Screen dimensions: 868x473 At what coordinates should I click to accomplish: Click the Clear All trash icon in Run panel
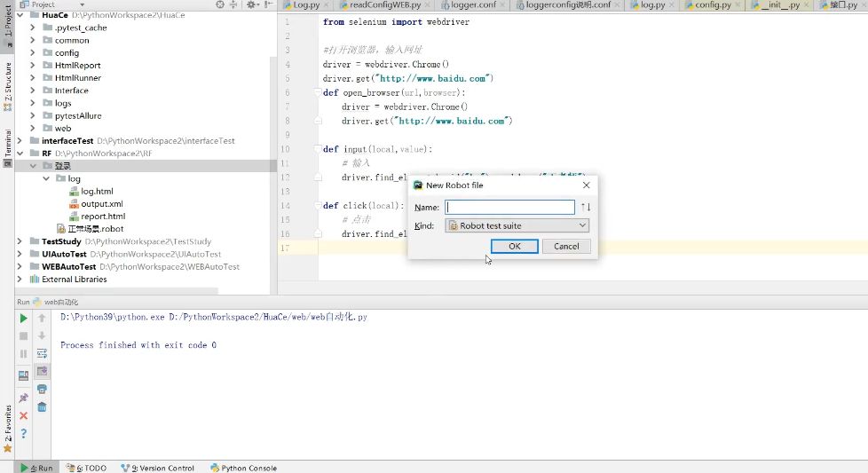(42, 407)
